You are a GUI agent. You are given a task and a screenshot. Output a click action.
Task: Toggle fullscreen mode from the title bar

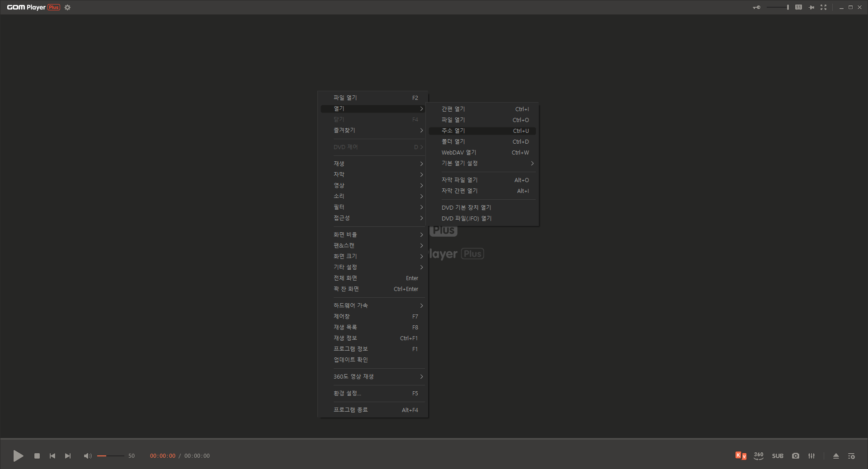click(823, 7)
